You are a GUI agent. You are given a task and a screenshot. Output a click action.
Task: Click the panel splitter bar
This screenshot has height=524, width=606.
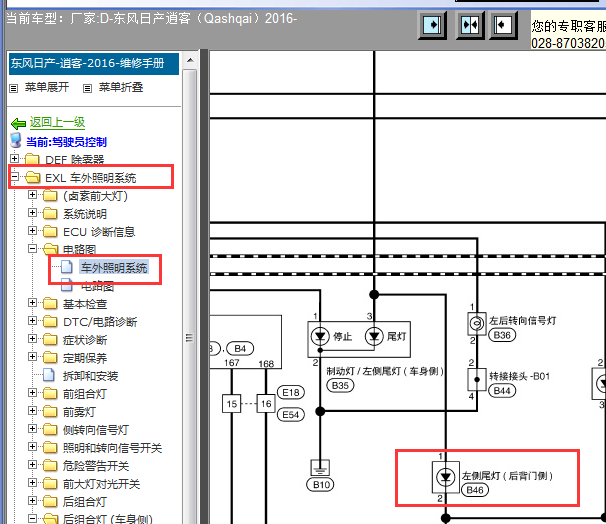(204, 287)
